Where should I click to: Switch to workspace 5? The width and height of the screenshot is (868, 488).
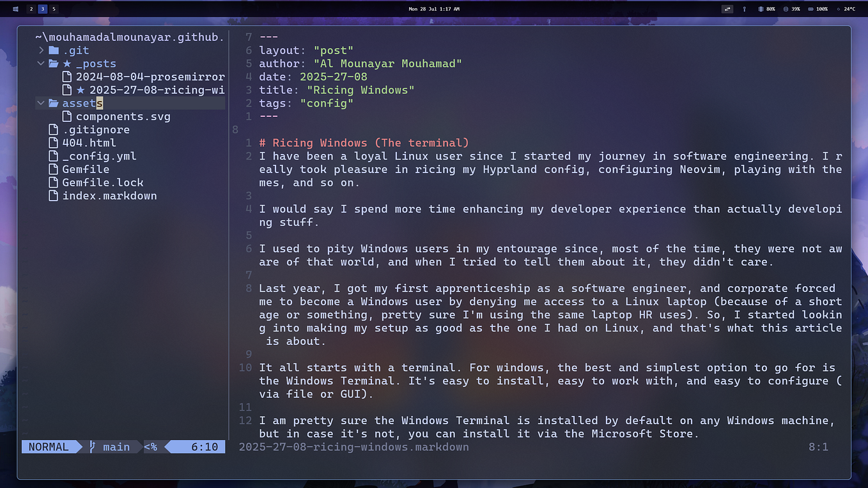54,8
